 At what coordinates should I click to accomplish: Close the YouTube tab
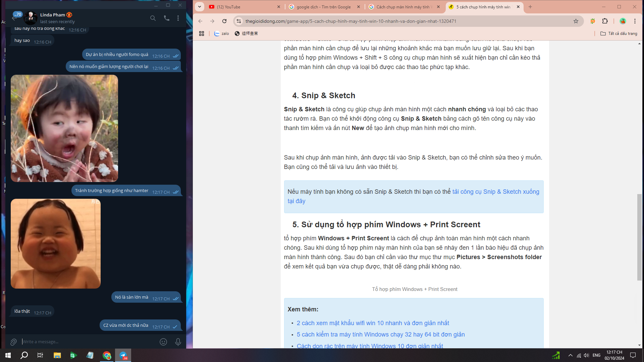(x=279, y=7)
